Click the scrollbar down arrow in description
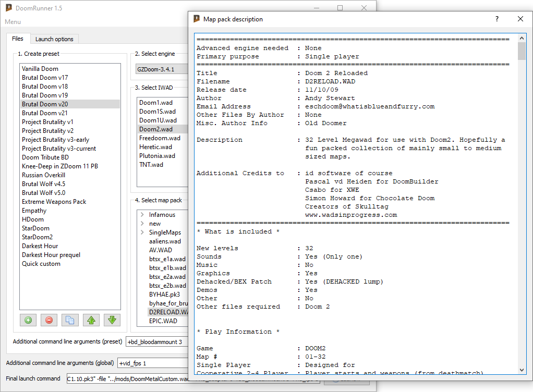Viewport: 533px width, 392px height. [522, 370]
